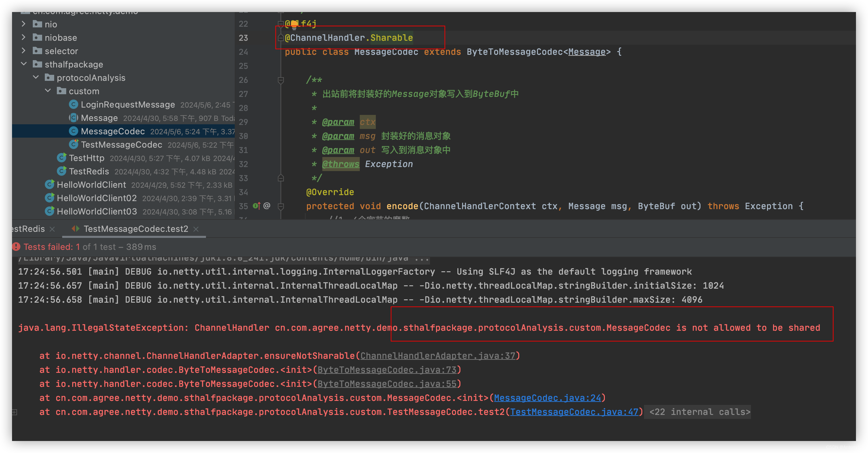Viewport: 868px width, 453px height.
Task: Click the HelloWorldClient class icon
Action: [49, 184]
